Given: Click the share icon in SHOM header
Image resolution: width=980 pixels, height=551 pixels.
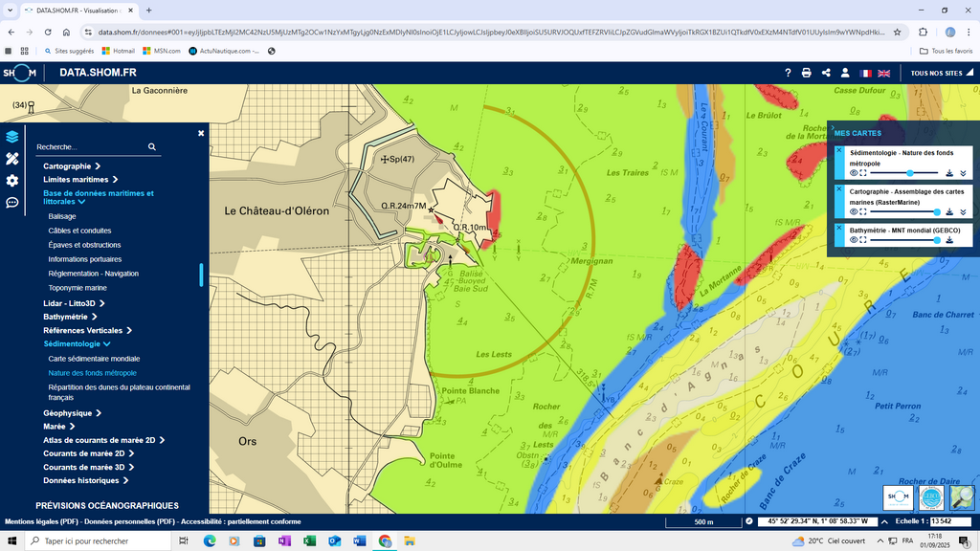Looking at the screenshot, I should (826, 73).
